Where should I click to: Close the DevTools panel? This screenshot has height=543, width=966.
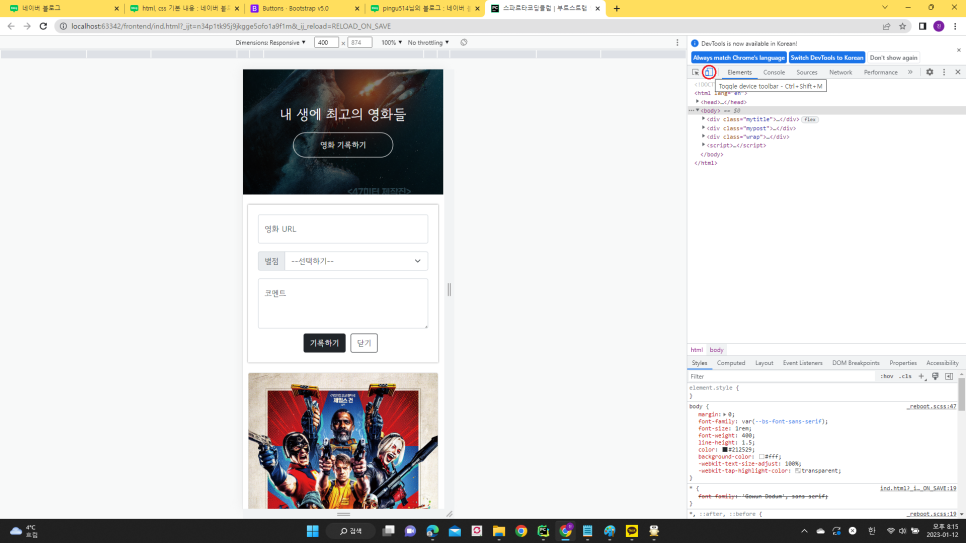(x=957, y=72)
